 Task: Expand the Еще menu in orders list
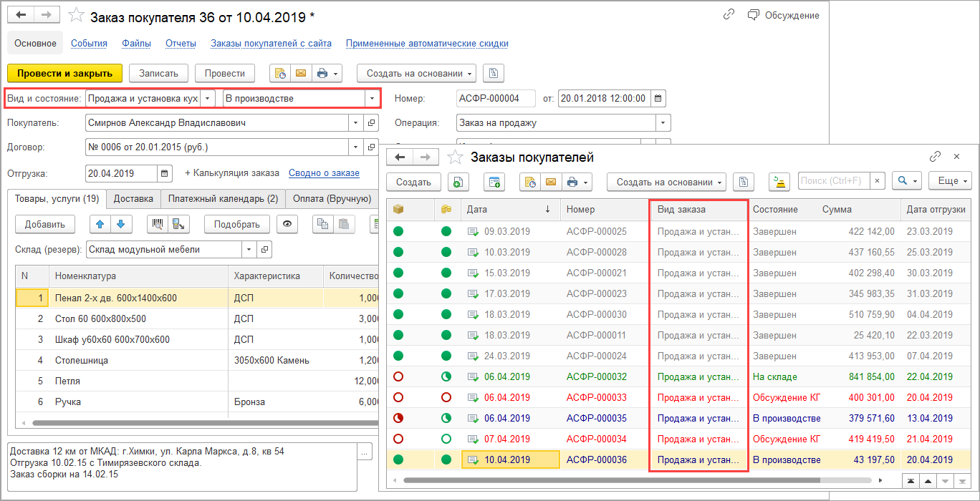click(x=950, y=182)
